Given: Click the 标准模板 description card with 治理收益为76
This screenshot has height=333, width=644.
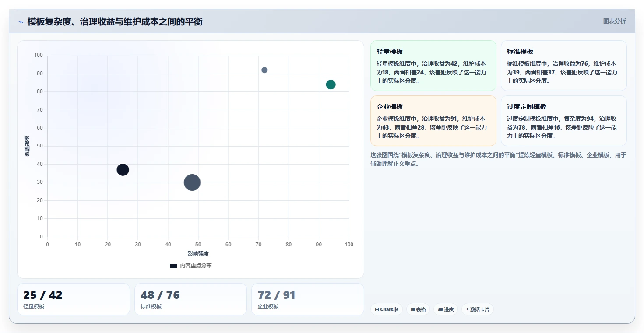Looking at the screenshot, I should (564, 66).
